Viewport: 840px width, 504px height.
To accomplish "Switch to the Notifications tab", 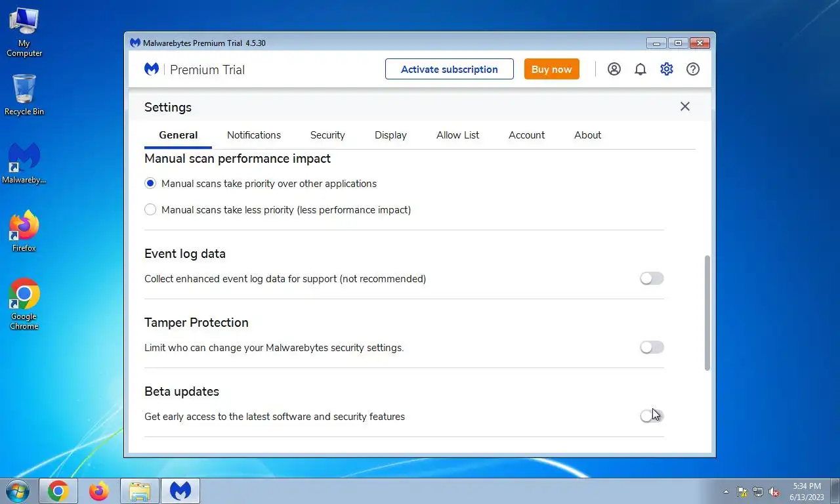I will [x=254, y=135].
